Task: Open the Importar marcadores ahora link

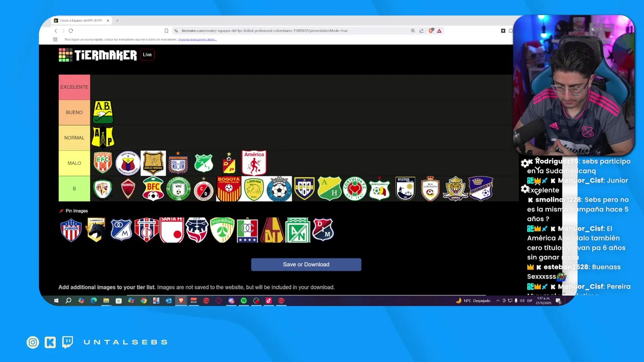Action: (x=197, y=39)
